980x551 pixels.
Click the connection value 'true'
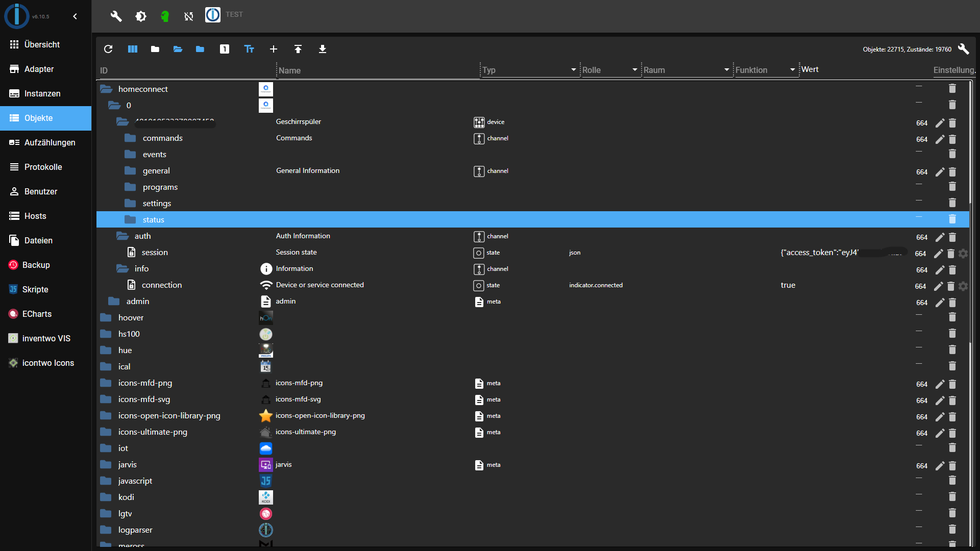788,285
